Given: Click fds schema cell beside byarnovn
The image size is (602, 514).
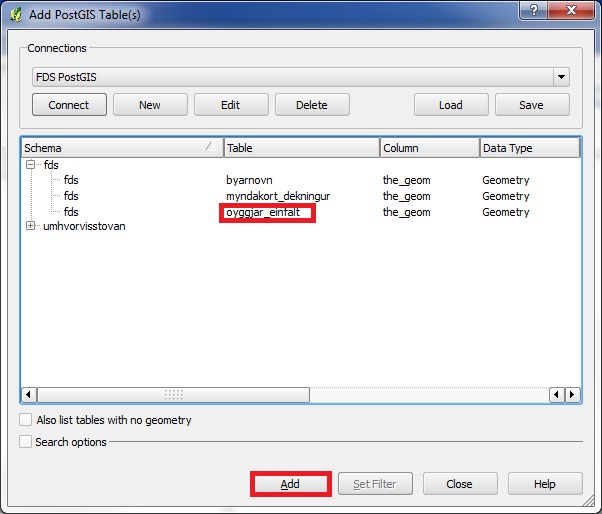Looking at the screenshot, I should 71,180.
